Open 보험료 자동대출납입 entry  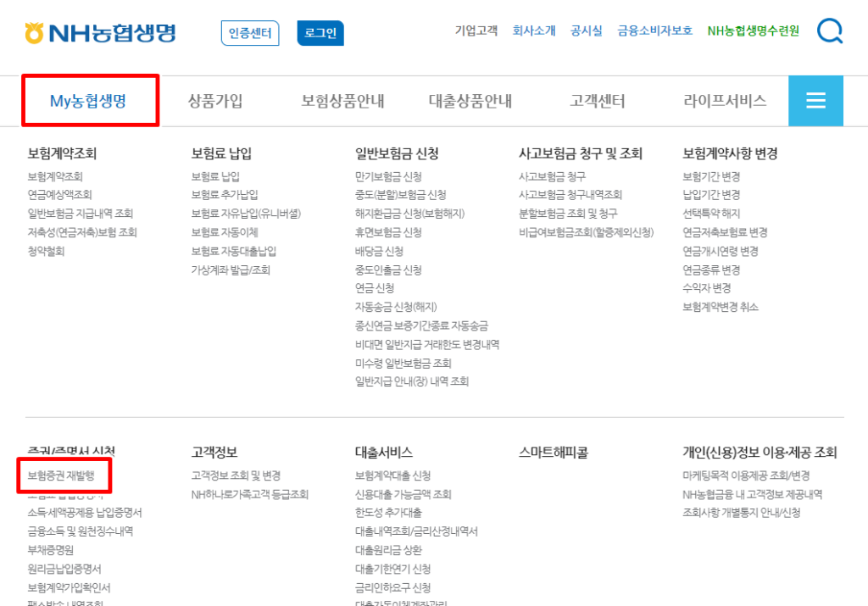(234, 251)
